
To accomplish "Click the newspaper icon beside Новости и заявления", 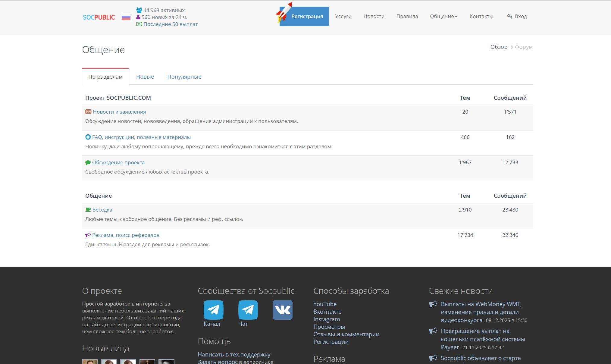I will pyautogui.click(x=88, y=112).
